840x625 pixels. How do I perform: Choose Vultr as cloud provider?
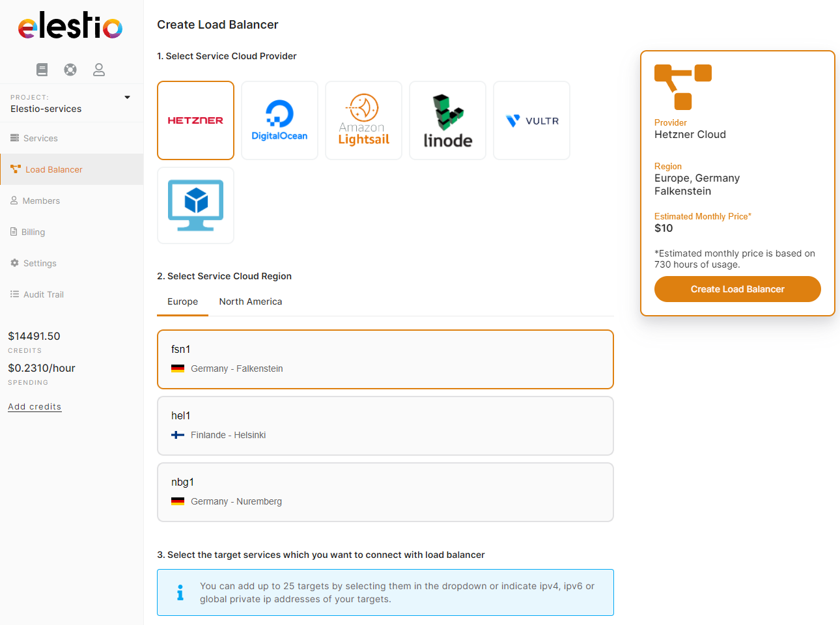pyautogui.click(x=531, y=120)
